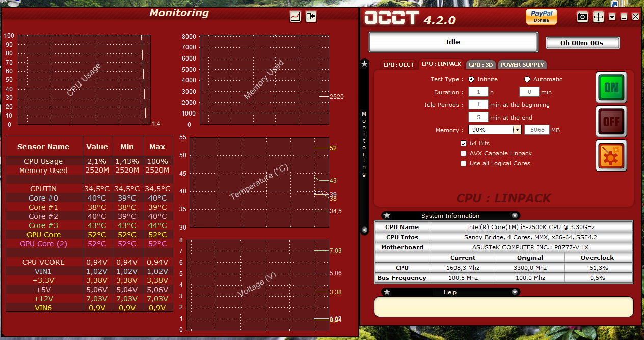Select the Core #2 sensor row

(x=89, y=216)
